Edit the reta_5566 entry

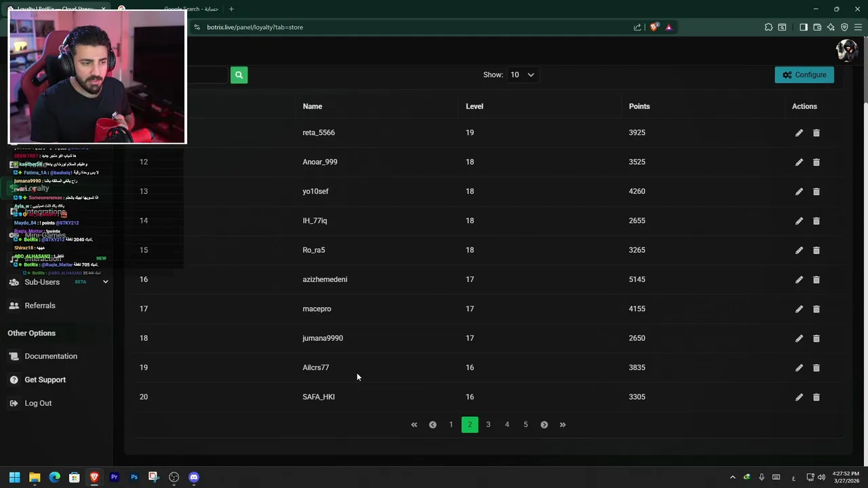coord(799,133)
